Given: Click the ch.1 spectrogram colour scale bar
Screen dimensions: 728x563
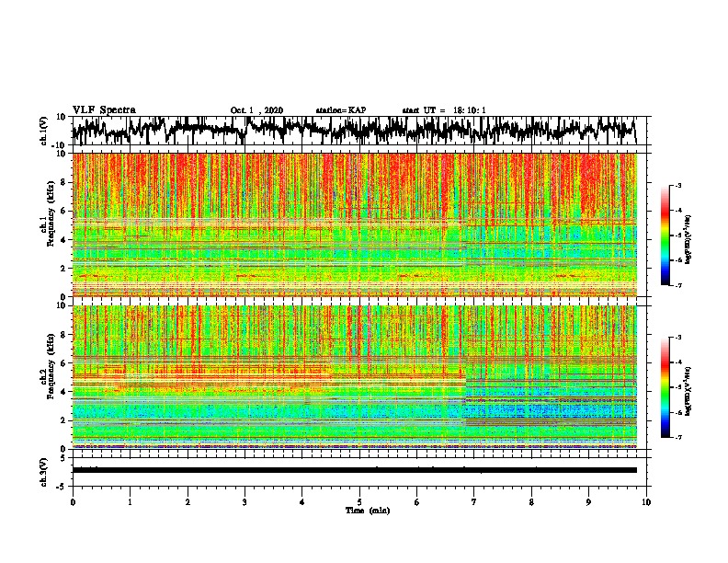Looking at the screenshot, I should [665, 236].
